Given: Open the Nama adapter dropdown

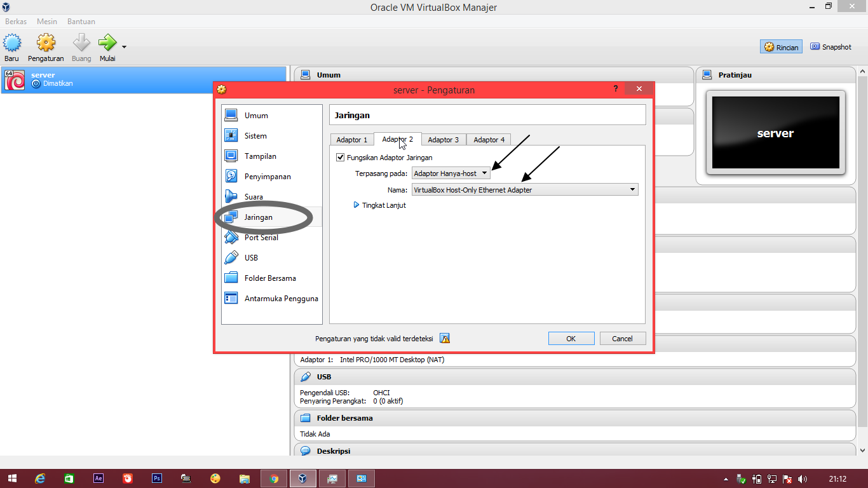Looking at the screenshot, I should (525, 189).
